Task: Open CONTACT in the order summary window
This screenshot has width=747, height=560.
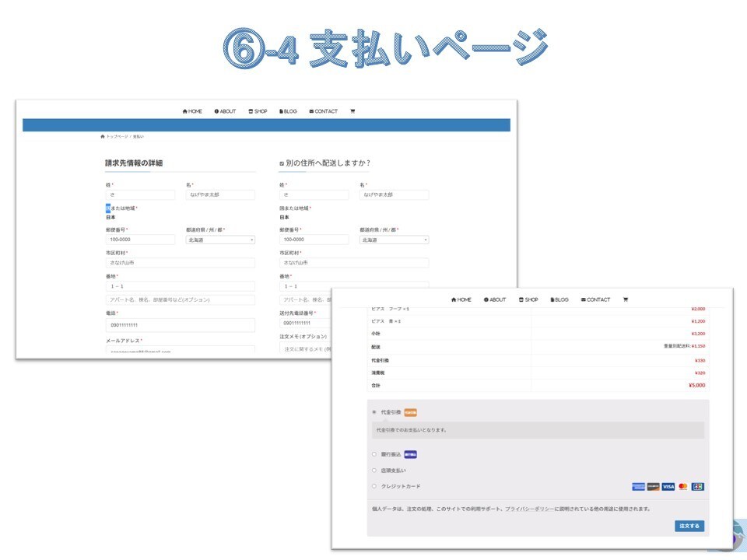Action: point(595,300)
